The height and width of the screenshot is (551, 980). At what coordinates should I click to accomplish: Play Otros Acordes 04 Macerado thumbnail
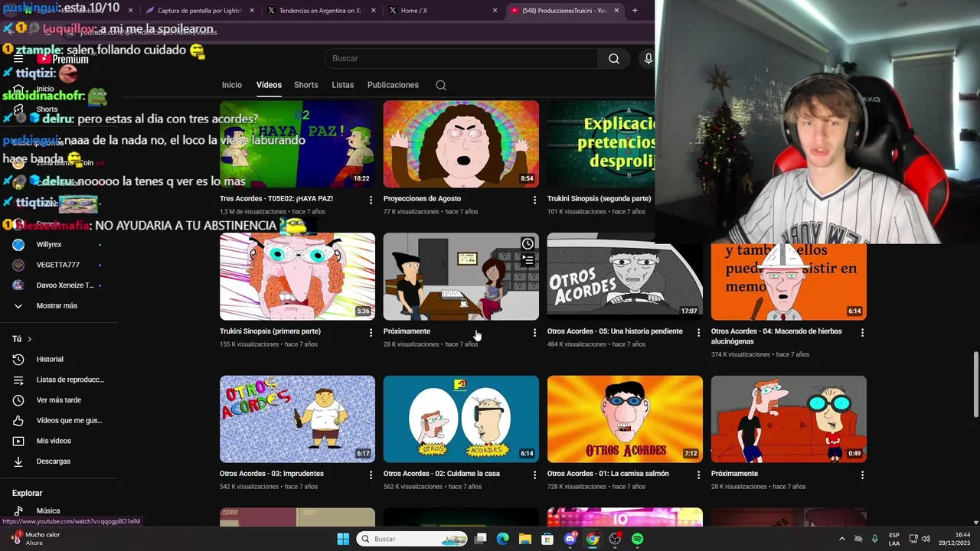(789, 282)
